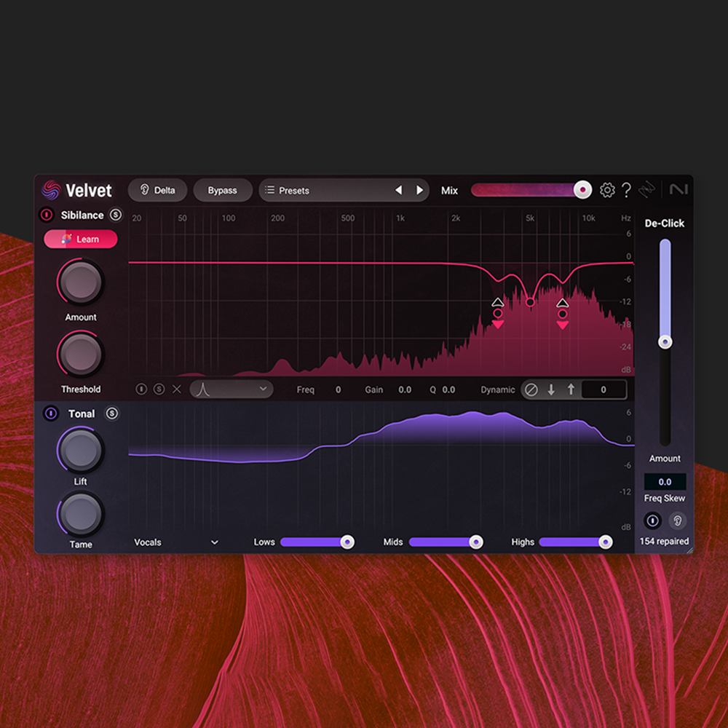The width and height of the screenshot is (728, 728).
Task: Open the Vocals tonal profile dropdown
Action: pos(176,542)
